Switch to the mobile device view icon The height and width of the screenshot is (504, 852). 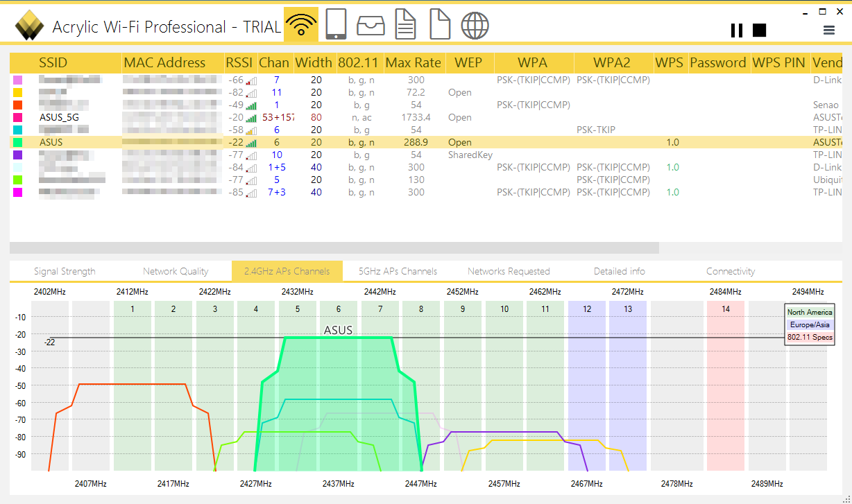336,25
